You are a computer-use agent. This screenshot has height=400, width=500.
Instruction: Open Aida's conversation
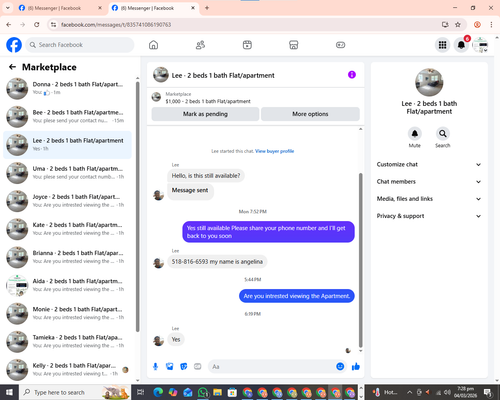tap(67, 285)
